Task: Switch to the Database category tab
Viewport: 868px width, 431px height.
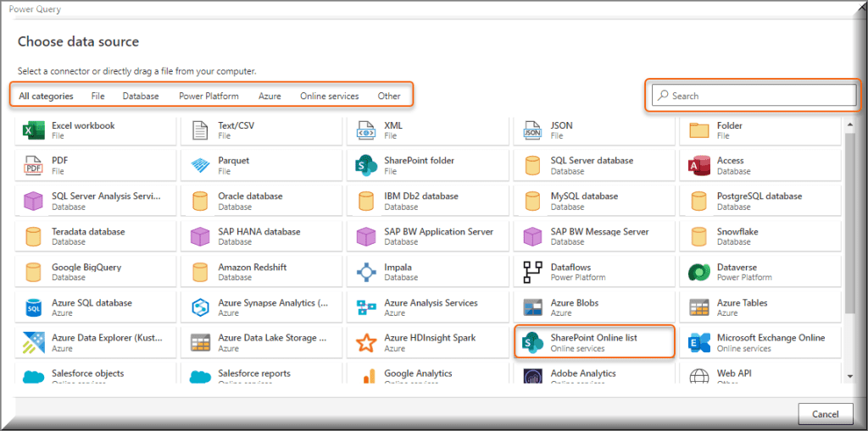Action: [x=141, y=96]
